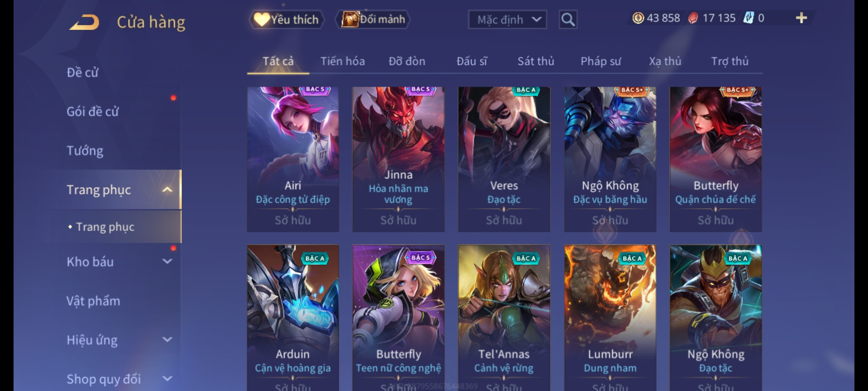Screen dimensions: 868x391
Task: Select Lumburr Dung nham skin card
Action: (x=610, y=318)
